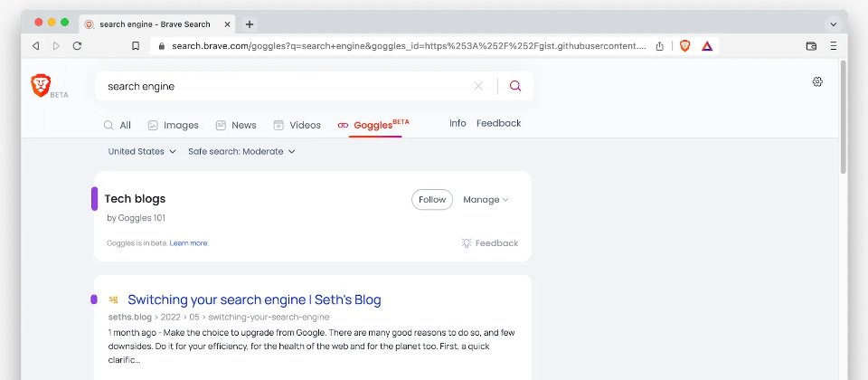Click the 'by Goggles 101' author text
The image size is (868, 380).
pyautogui.click(x=137, y=218)
